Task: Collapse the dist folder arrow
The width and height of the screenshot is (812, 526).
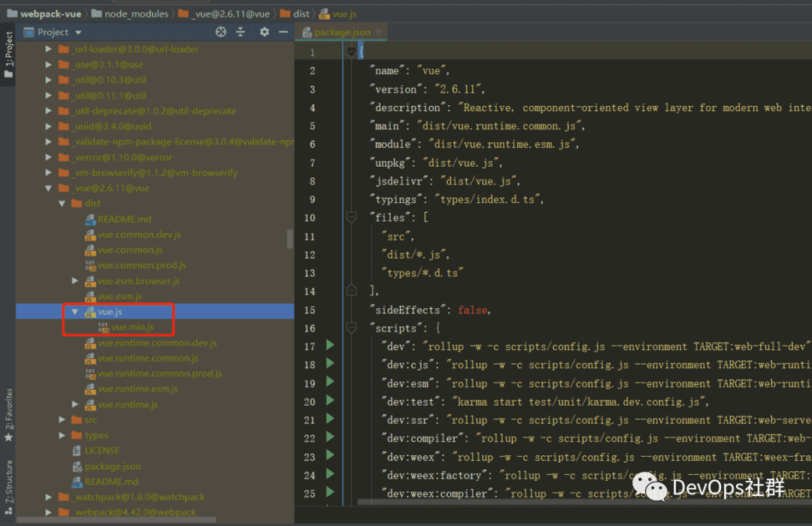Action: click(62, 204)
